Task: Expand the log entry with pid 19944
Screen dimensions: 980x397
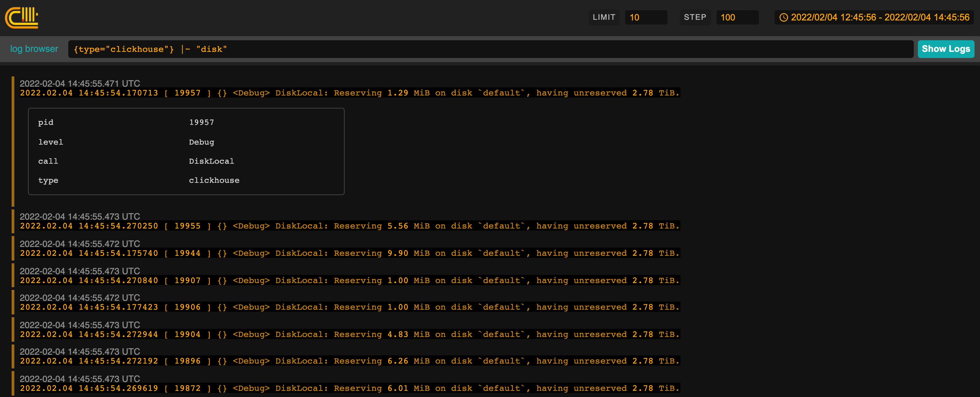Action: 342,253
